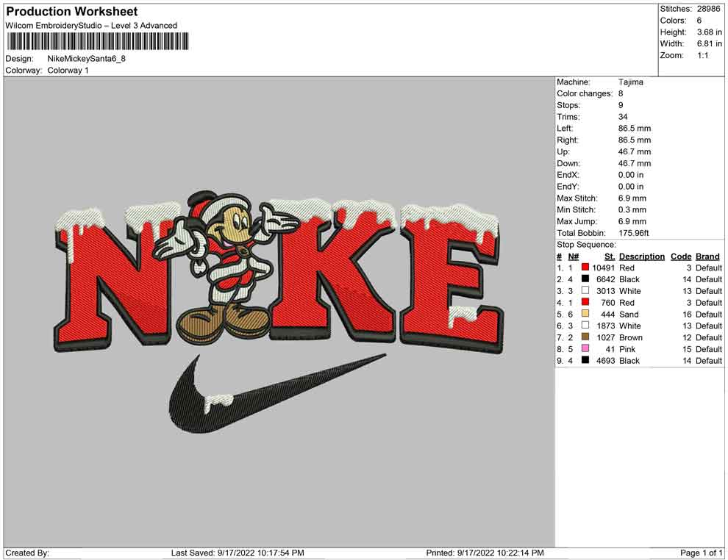Image resolution: width=728 pixels, height=560 pixels.
Task: Click the sand swatch in stop 5
Action: pos(585,314)
